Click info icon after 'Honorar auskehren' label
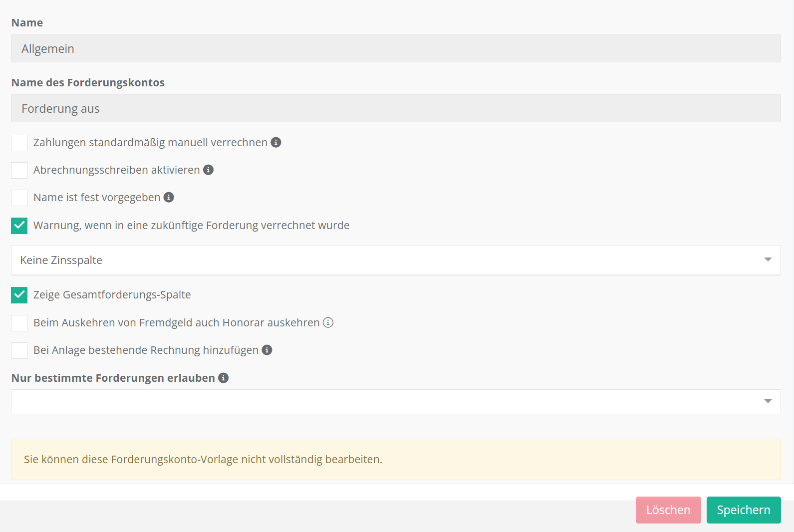Image resolution: width=794 pixels, height=532 pixels. point(328,322)
